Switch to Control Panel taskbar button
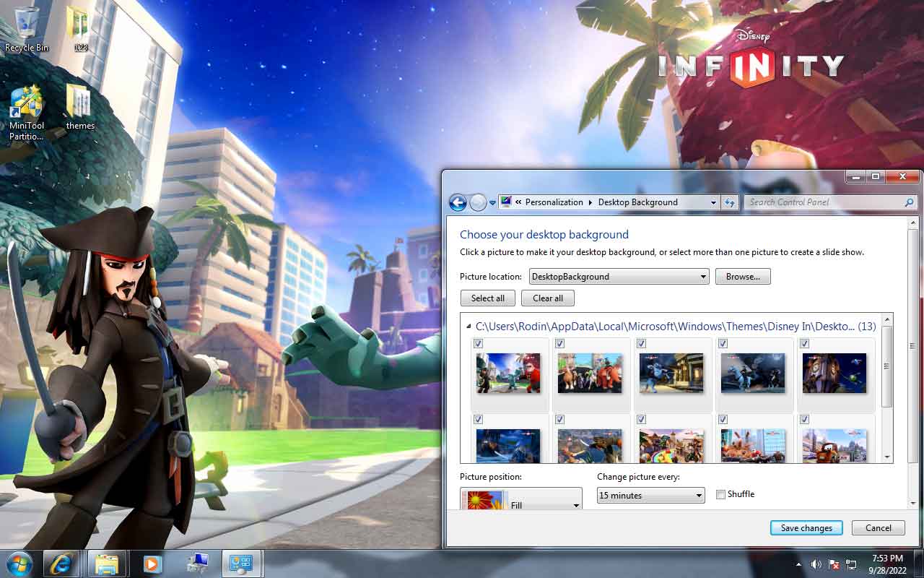This screenshot has width=924, height=578. click(x=242, y=564)
